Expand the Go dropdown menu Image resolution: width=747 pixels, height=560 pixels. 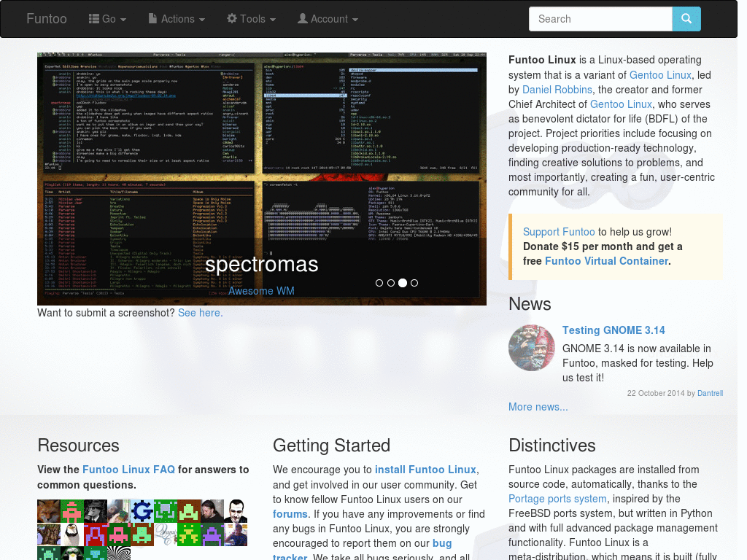(107, 19)
